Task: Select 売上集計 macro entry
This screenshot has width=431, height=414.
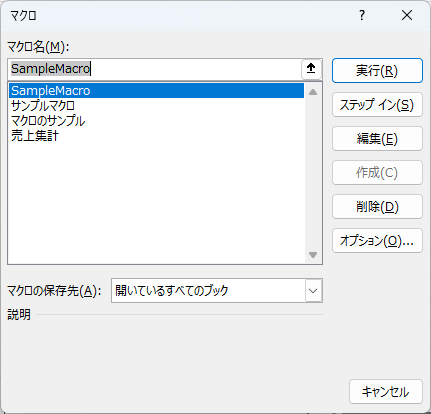Action: (x=156, y=136)
